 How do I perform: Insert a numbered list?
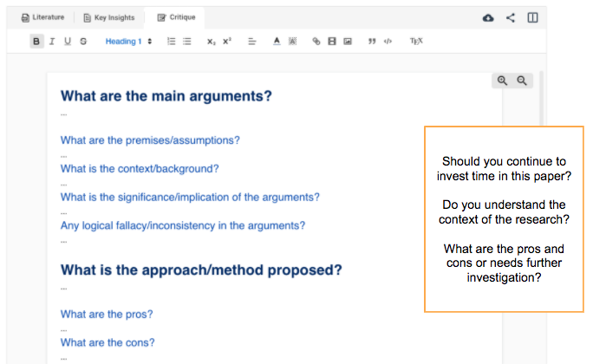(172, 42)
